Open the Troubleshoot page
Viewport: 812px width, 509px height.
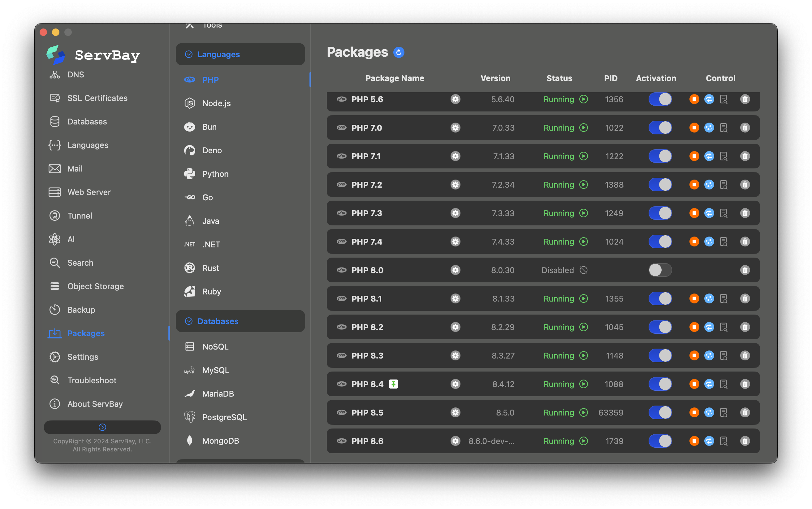[x=92, y=381]
